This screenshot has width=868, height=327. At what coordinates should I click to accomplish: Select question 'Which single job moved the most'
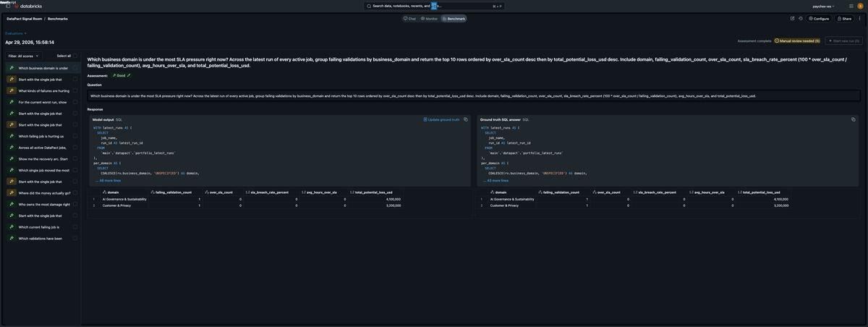43,170
